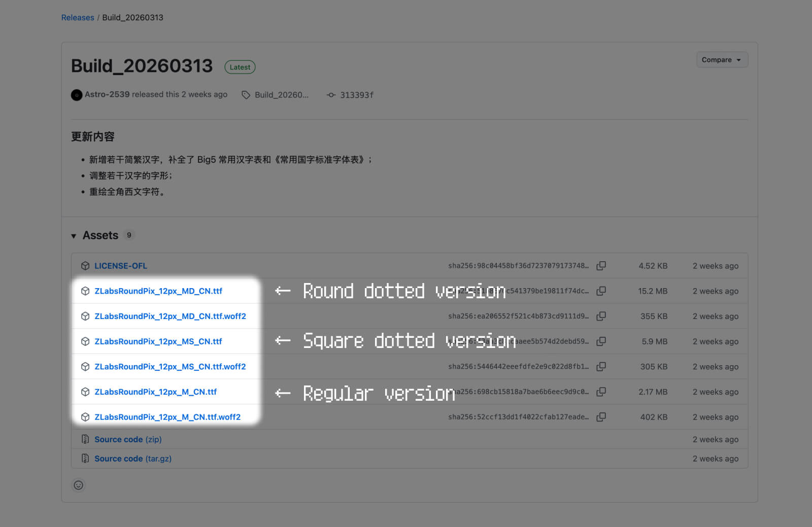This screenshot has width=812, height=527.
Task: Download Source code as tar.gz
Action: point(133,459)
